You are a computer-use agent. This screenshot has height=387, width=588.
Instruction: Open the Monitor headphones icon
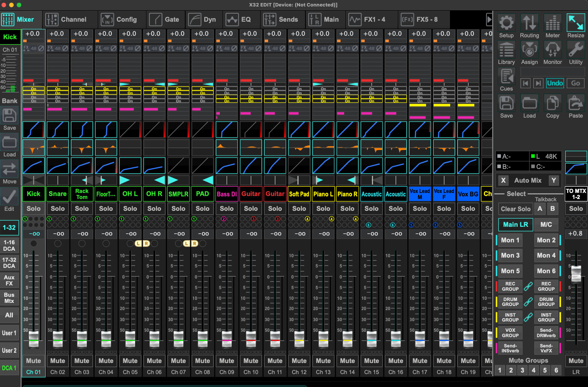pyautogui.click(x=553, y=50)
